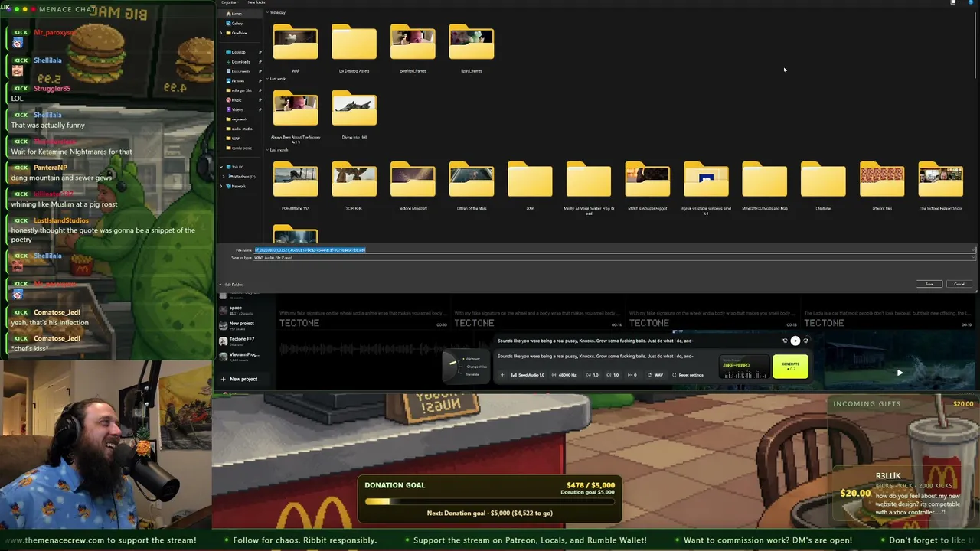Open the 48000 Hz sample rate option
This screenshot has width=980, height=551.
click(564, 375)
